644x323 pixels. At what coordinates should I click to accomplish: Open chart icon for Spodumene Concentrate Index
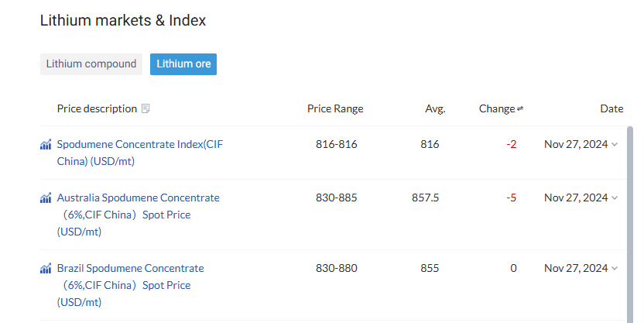(46, 144)
